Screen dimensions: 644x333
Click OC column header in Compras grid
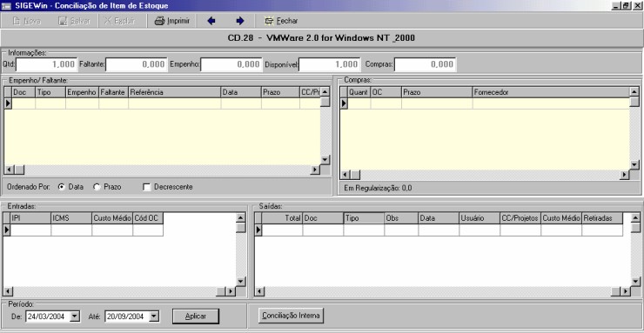tap(386, 92)
